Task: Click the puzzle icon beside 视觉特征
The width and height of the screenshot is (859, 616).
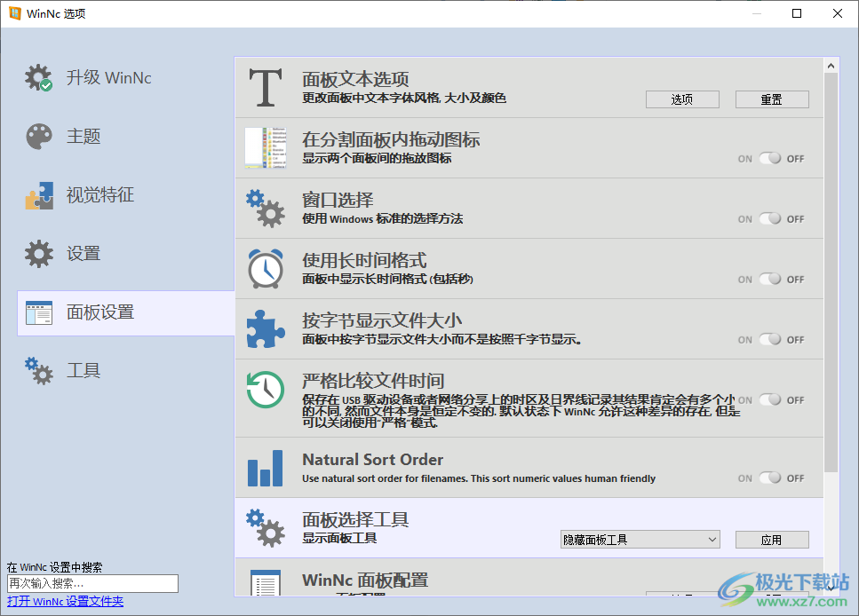Action: (x=39, y=195)
